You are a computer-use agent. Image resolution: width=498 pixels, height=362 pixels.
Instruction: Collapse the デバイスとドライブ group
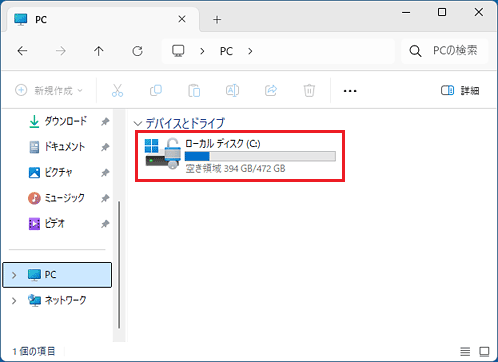(x=137, y=123)
